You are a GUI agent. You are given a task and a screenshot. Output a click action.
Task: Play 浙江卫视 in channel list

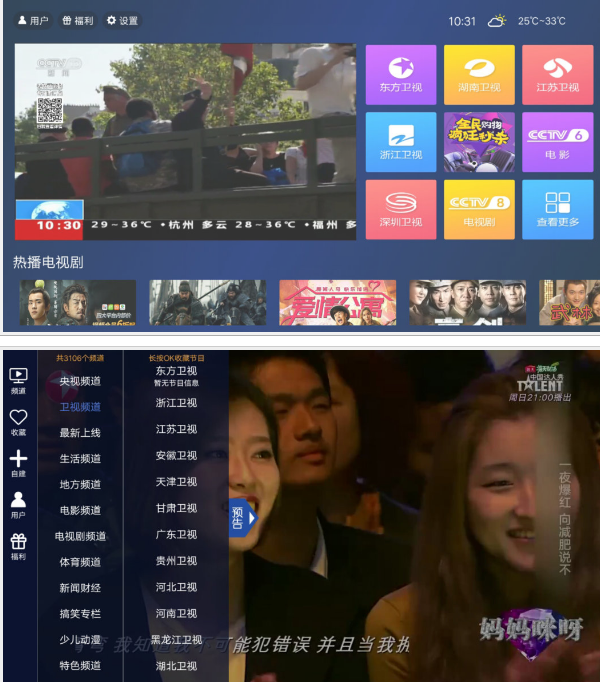click(x=176, y=403)
